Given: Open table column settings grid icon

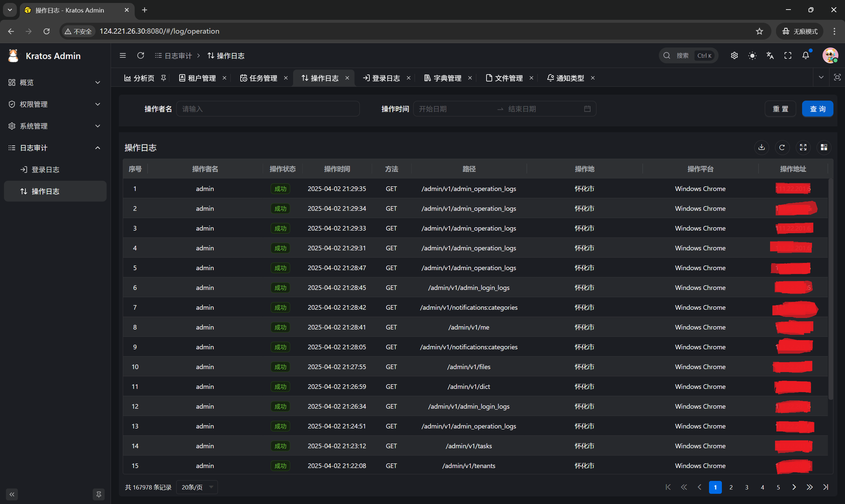Looking at the screenshot, I should (824, 147).
